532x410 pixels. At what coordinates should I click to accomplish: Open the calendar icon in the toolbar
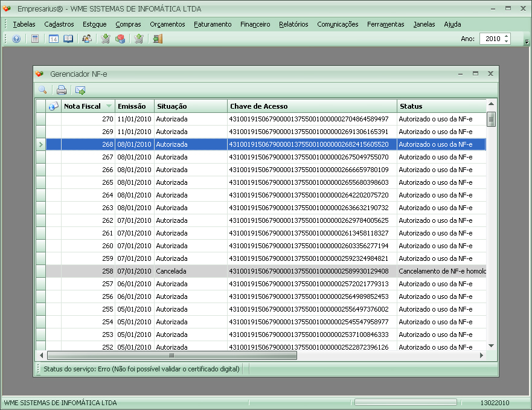click(53, 39)
